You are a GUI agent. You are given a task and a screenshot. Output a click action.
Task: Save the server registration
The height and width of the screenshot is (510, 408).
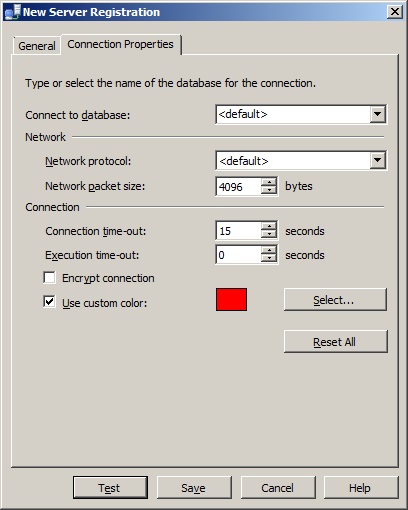[x=194, y=488]
